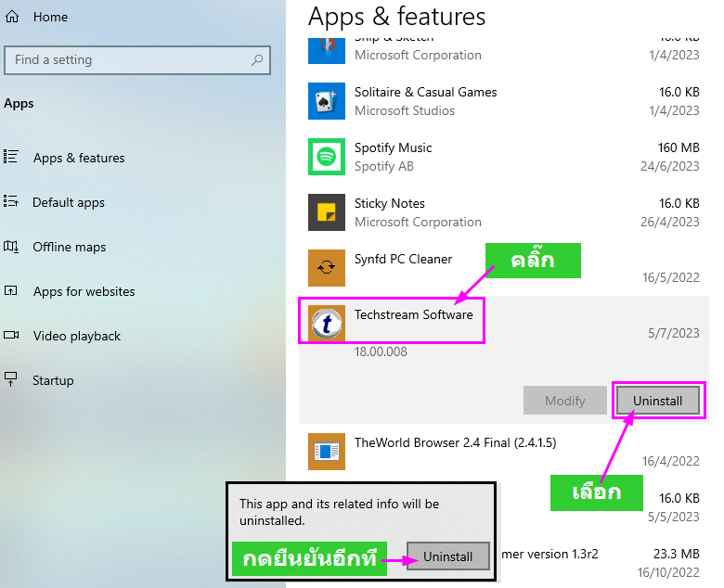The width and height of the screenshot is (724, 588).
Task: Click the 160 MB size value
Action: point(679,147)
